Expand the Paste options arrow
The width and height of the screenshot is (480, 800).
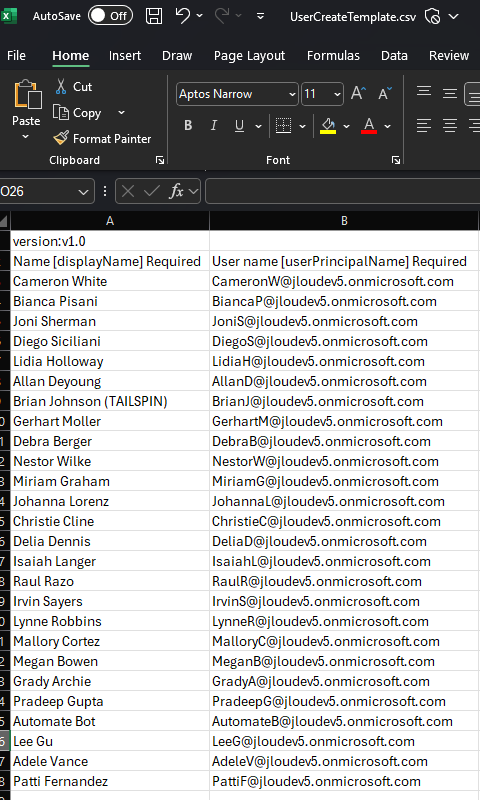[26, 137]
